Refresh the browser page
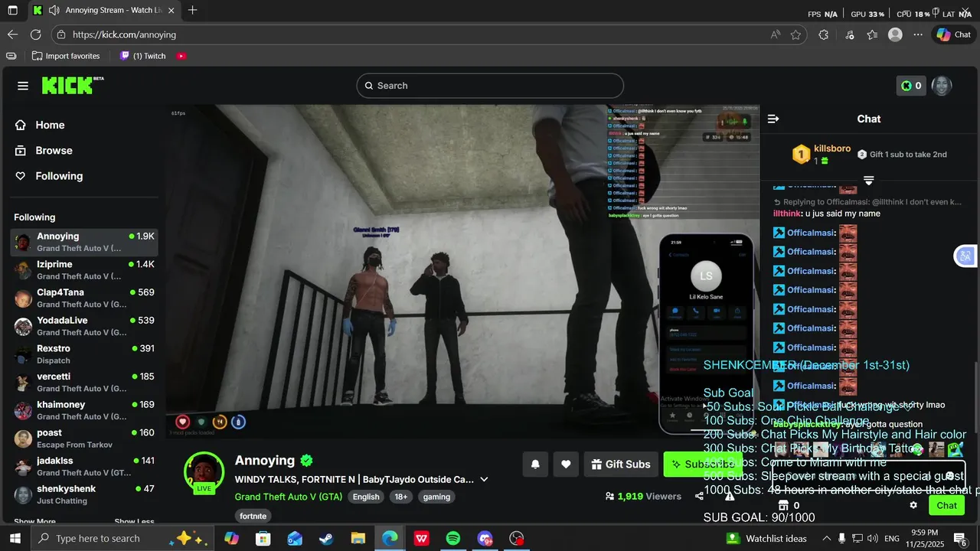This screenshot has width=980, height=551. tap(35, 34)
